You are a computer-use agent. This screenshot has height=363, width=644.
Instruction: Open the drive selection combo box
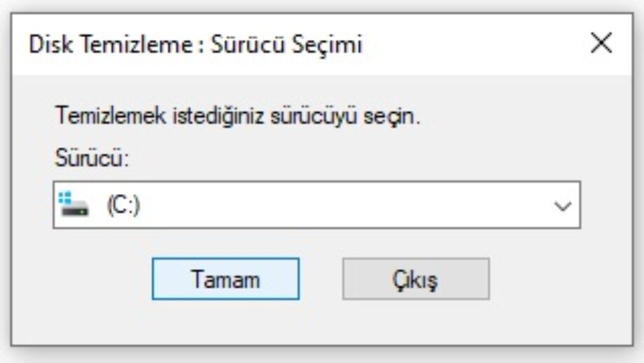316,205
